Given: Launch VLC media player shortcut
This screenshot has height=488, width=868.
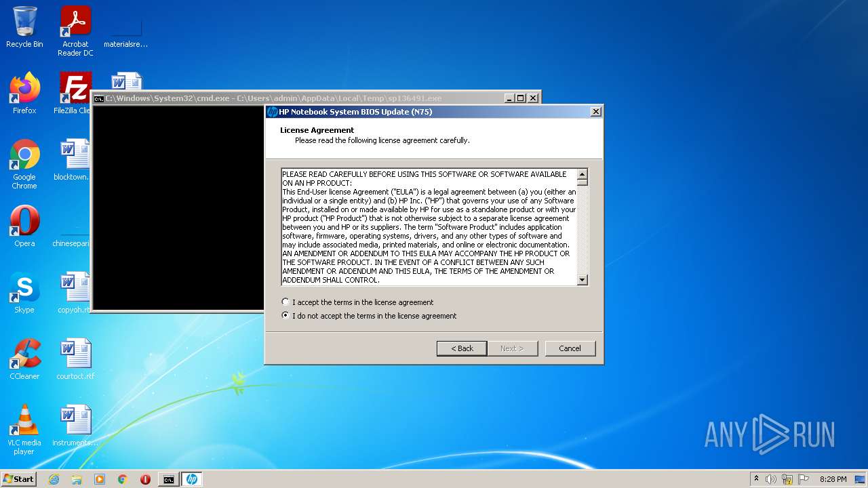Looking at the screenshot, I should 24,430.
